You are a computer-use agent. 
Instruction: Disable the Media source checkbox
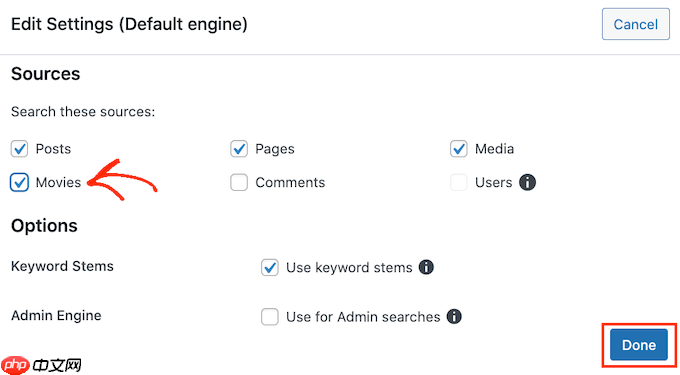pos(458,149)
